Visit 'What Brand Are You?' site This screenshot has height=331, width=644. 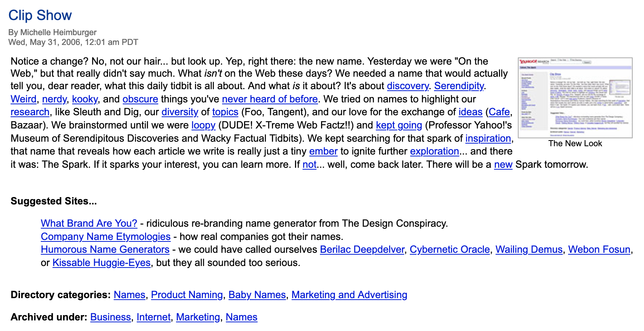(x=89, y=223)
